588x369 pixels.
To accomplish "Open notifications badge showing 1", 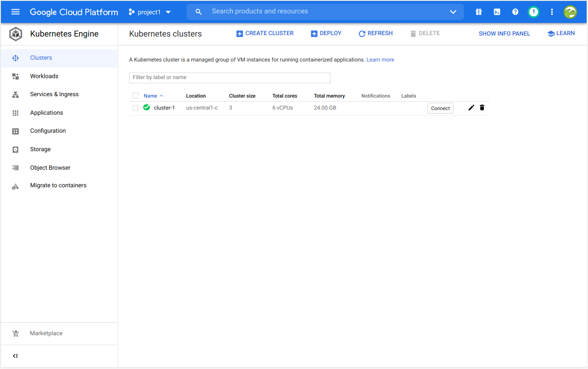I will point(533,12).
